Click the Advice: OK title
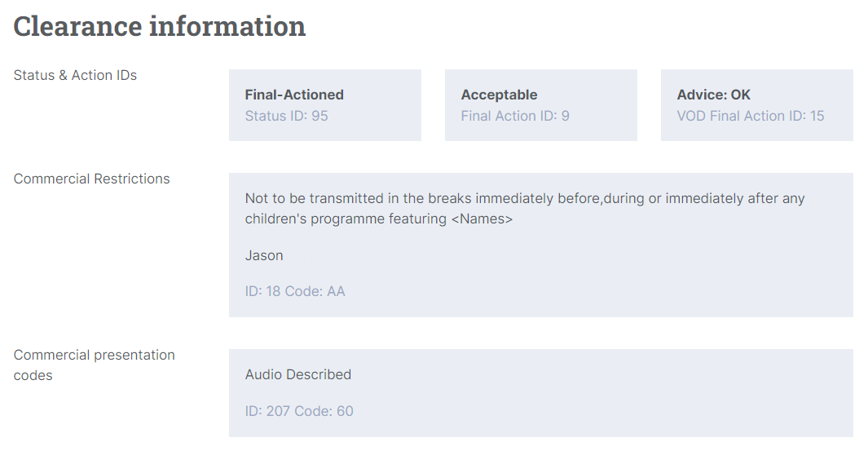This screenshot has width=868, height=451. click(713, 95)
